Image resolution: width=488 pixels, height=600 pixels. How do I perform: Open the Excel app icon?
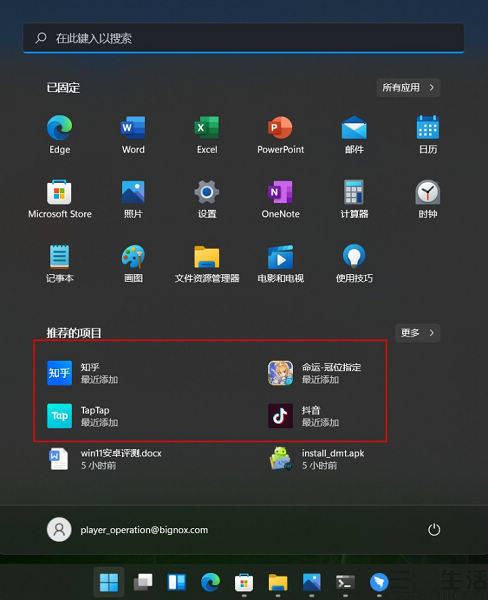click(207, 134)
